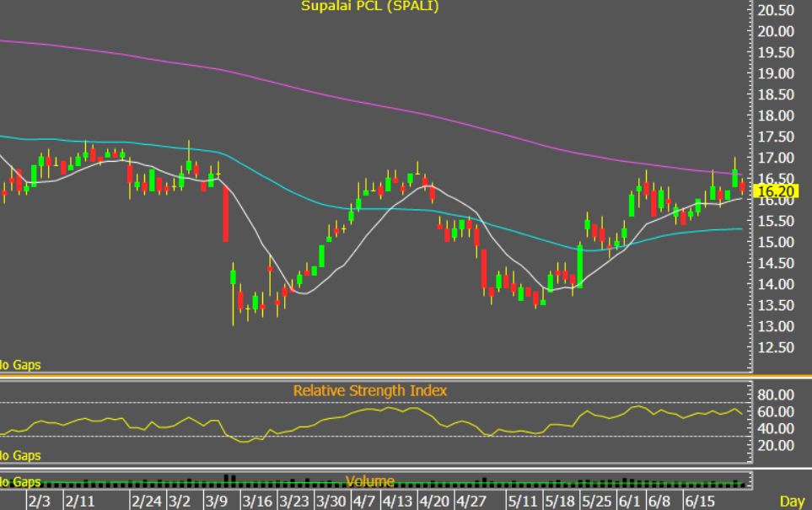This screenshot has width=812, height=510.
Task: Select the current price label 16.20
Action: click(x=775, y=191)
